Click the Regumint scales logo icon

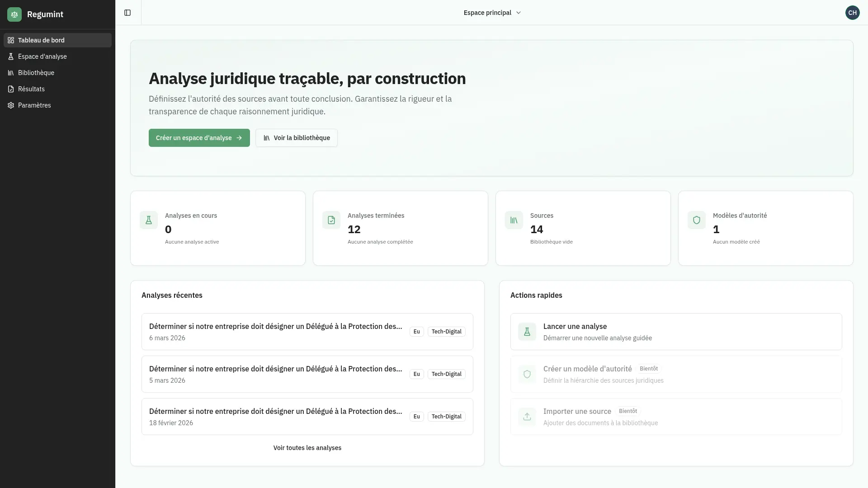(x=14, y=14)
